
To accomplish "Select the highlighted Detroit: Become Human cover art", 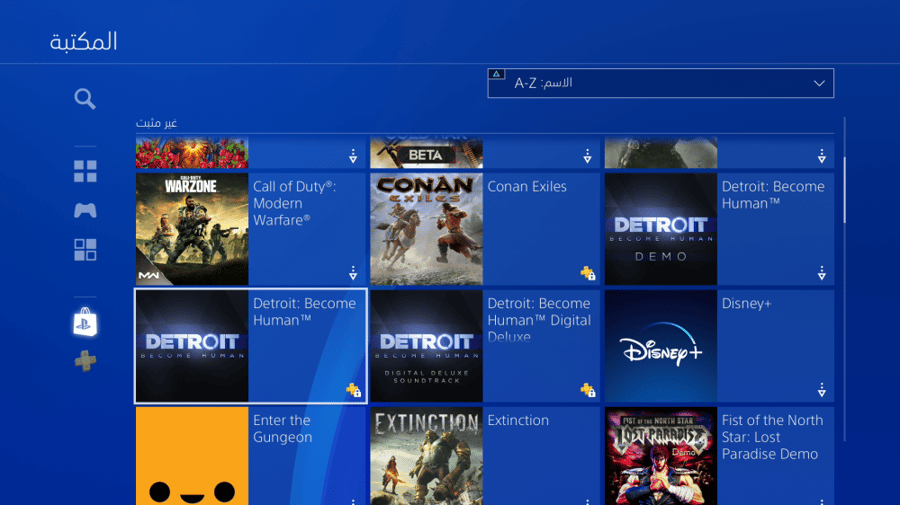I will 192,346.
